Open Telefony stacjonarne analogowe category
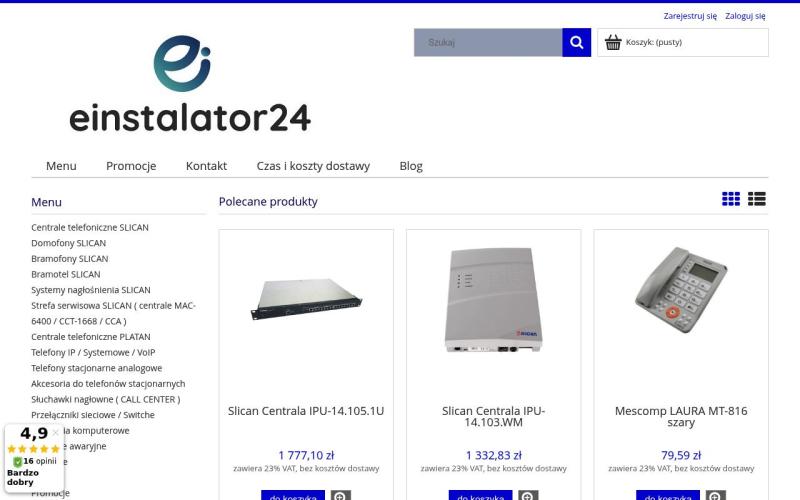Image resolution: width=800 pixels, height=500 pixels. click(x=96, y=368)
